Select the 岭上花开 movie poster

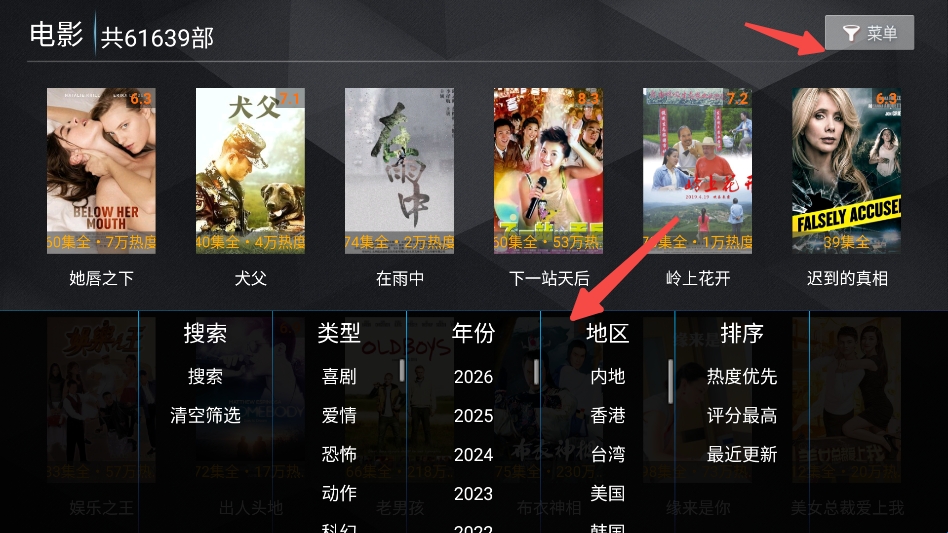coord(697,171)
